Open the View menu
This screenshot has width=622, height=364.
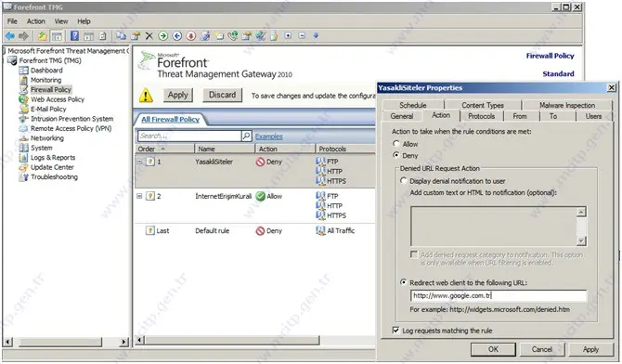tap(61, 21)
